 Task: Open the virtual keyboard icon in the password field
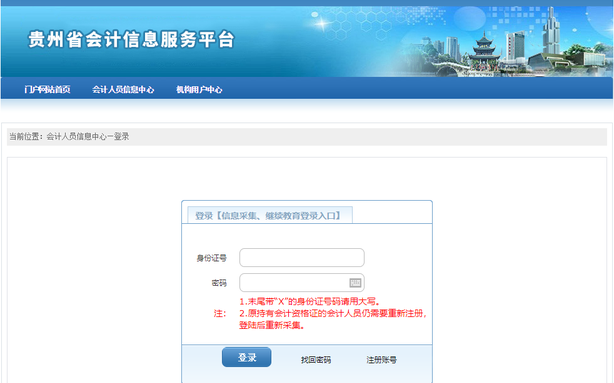[355, 283]
